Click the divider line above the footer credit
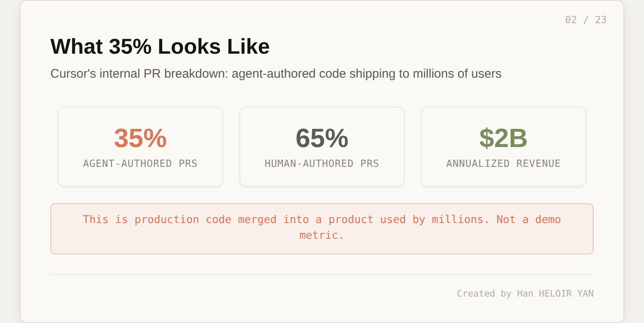This screenshot has width=644, height=323. click(x=322, y=275)
